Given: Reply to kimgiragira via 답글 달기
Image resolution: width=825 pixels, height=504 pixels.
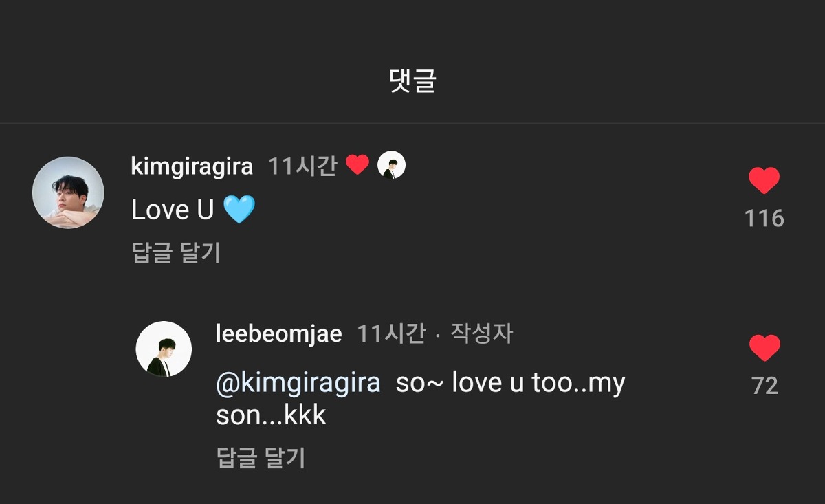Looking at the screenshot, I should pos(176,252).
